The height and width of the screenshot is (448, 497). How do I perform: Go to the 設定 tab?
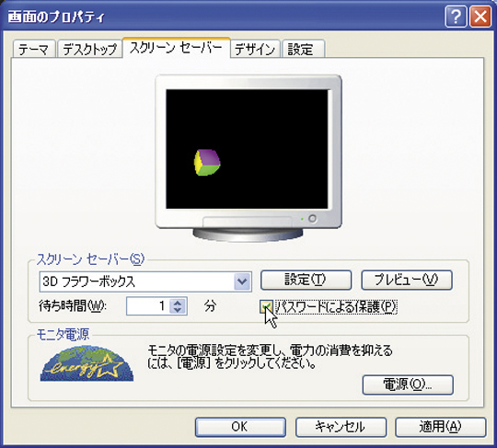tap(304, 49)
